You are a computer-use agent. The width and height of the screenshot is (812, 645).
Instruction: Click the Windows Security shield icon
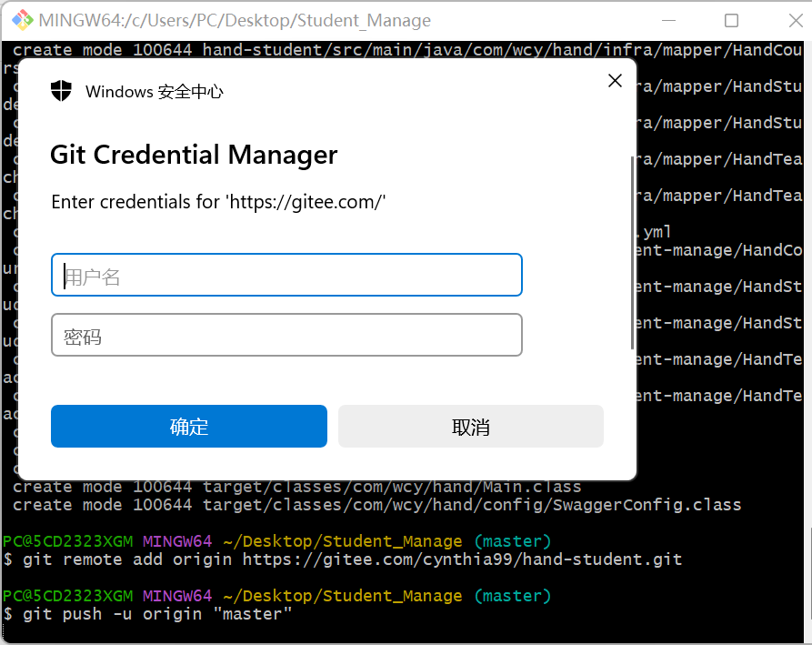point(61,91)
